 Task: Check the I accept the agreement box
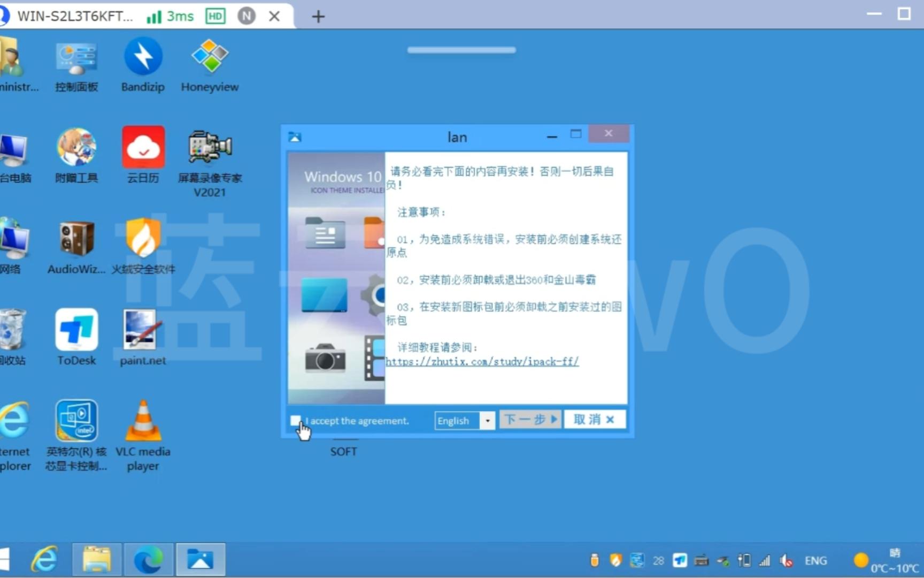pos(295,421)
